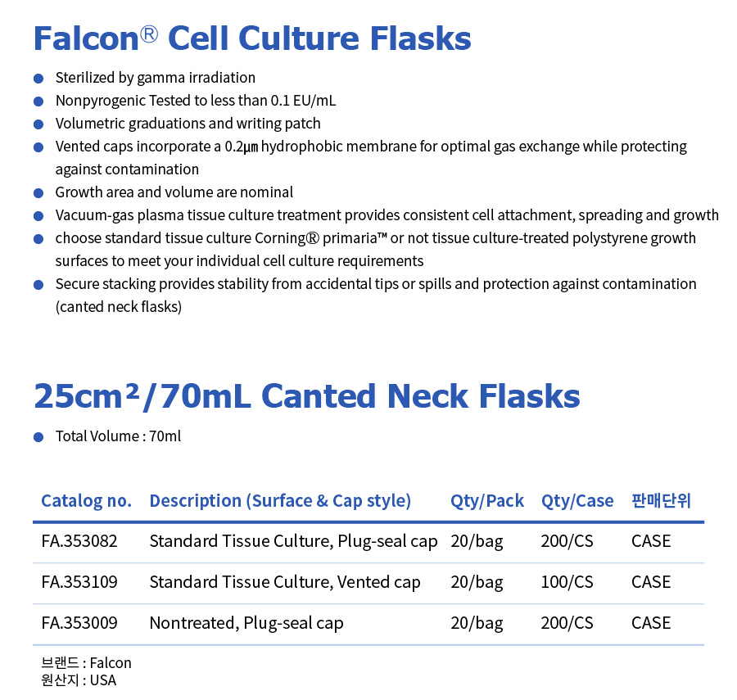
Task: Select catalog number FA.353009
Action: point(79,623)
